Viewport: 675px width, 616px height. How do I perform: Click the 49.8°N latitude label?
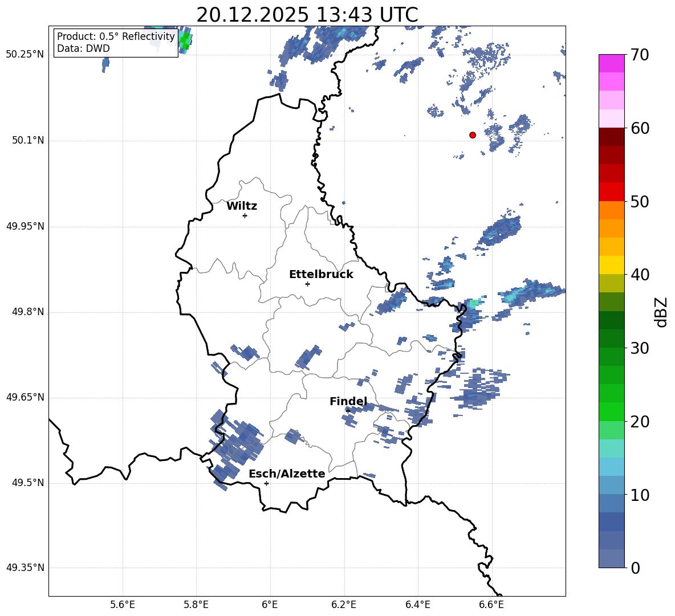pos(28,312)
